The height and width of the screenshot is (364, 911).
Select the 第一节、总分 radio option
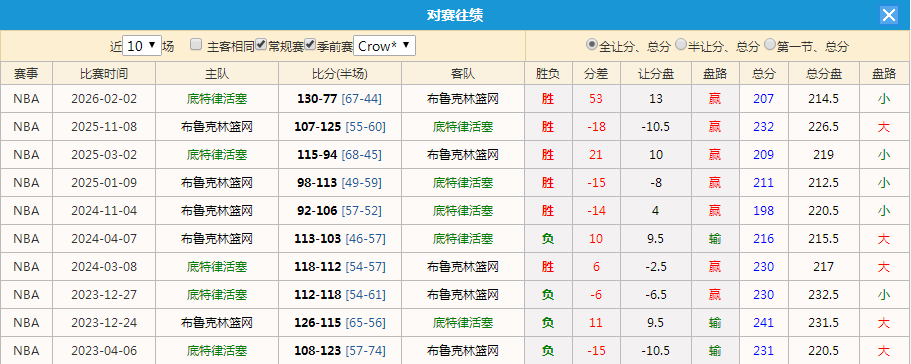pos(770,44)
